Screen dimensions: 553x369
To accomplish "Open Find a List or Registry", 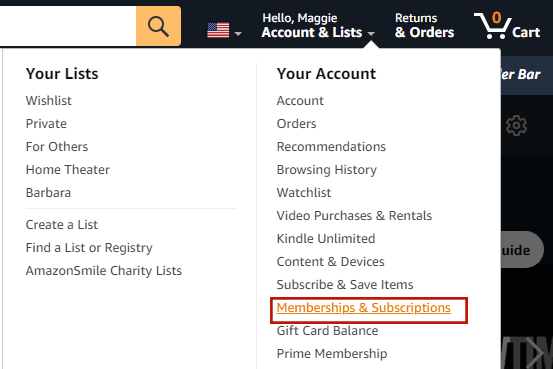I will click(x=89, y=248).
